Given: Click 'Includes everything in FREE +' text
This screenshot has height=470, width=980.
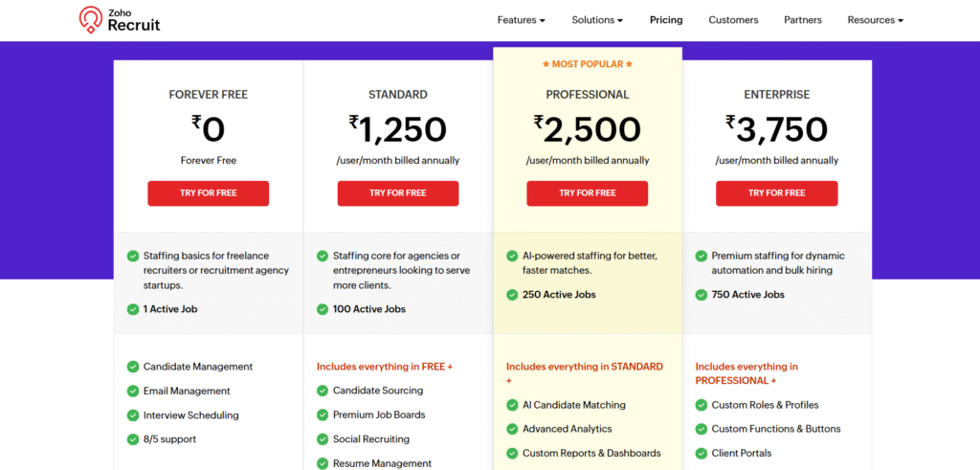Looking at the screenshot, I should (385, 367).
